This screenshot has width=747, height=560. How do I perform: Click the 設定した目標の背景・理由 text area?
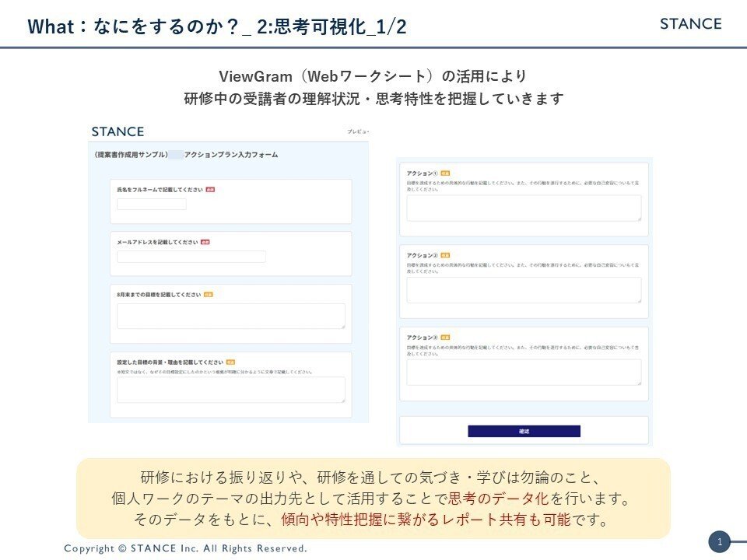click(x=230, y=390)
